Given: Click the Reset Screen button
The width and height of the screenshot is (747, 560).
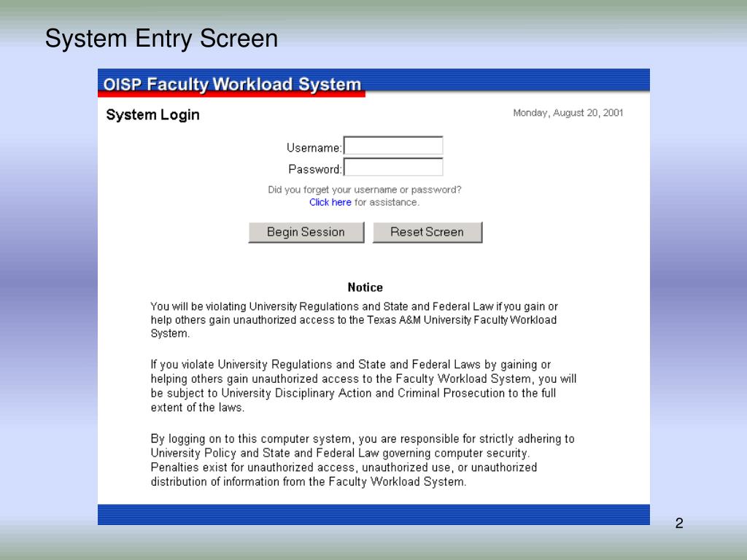Looking at the screenshot, I should click(x=427, y=233).
